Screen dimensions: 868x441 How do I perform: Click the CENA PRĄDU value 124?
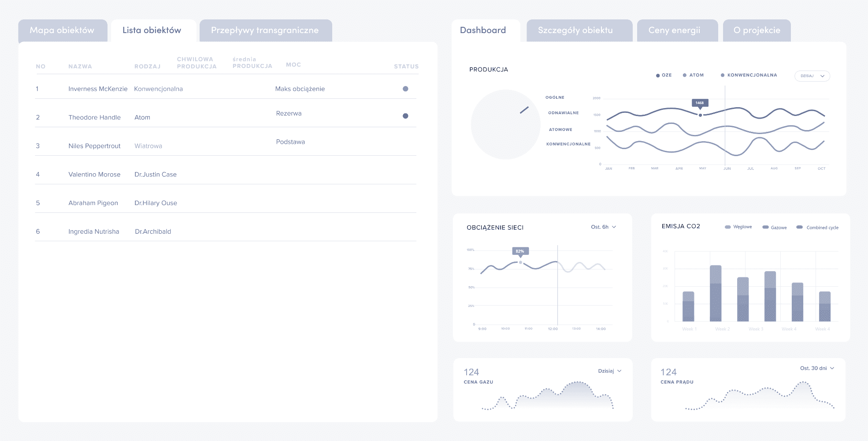(668, 372)
